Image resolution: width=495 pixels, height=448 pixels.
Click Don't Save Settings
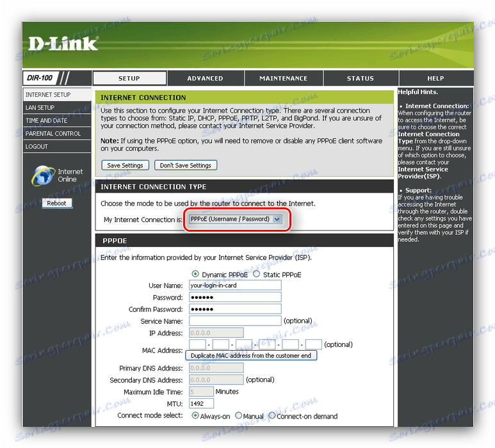point(186,165)
